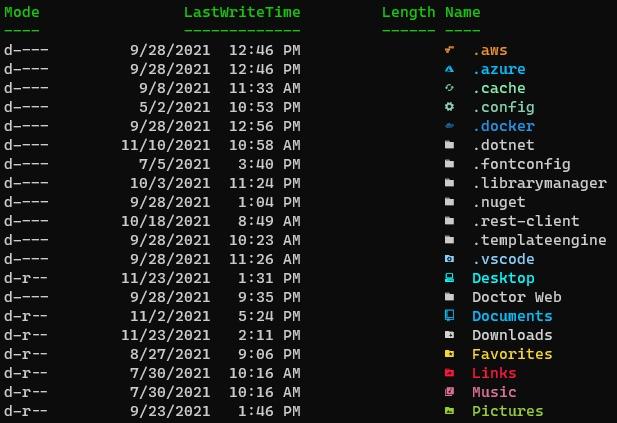Select the Doctor Web directory name
The image size is (617, 423).
[x=517, y=297]
